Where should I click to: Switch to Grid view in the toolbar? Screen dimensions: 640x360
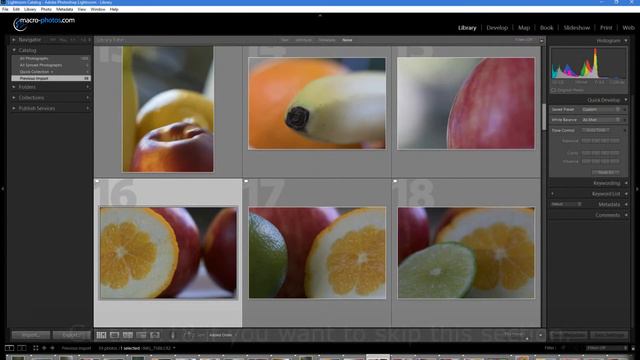pyautogui.click(x=101, y=335)
